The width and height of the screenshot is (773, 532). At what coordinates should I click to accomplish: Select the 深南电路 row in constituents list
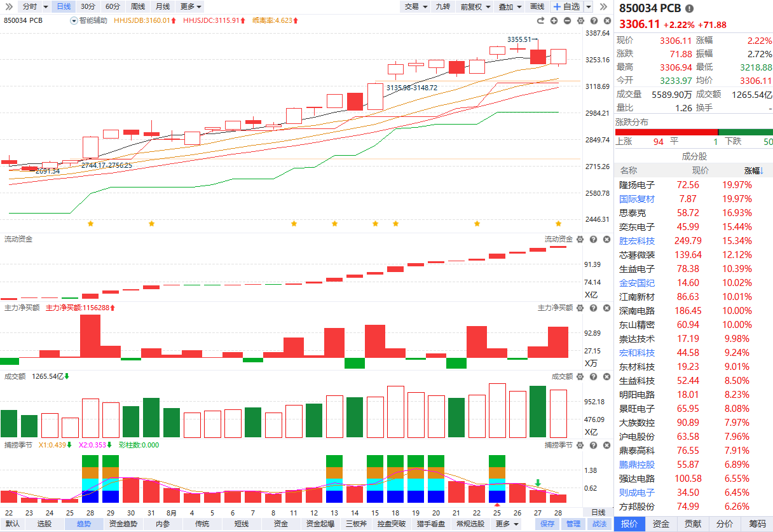pos(694,311)
